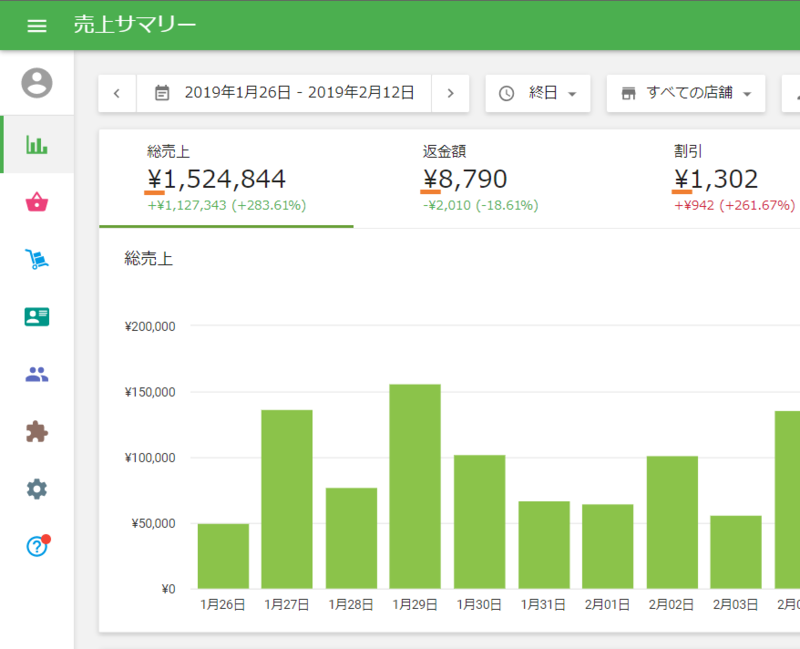This screenshot has height=649, width=800.
Task: Open the 終日 time filter dropdown
Action: 540,92
